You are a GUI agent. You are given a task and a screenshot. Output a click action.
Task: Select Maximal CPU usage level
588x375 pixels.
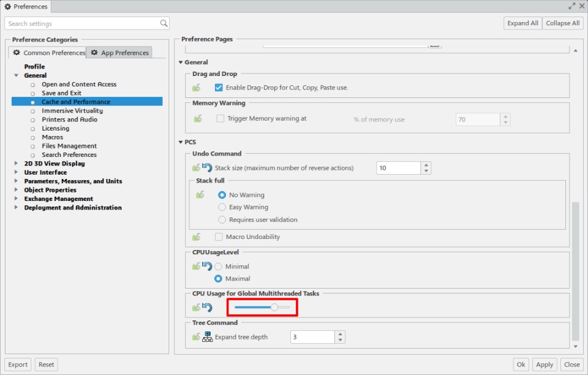[218, 279]
